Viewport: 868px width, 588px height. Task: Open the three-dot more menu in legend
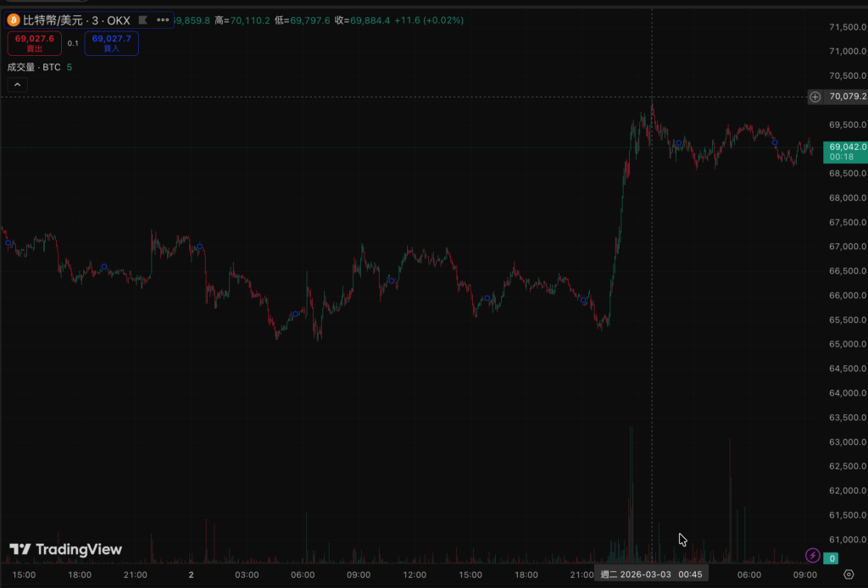pos(162,19)
